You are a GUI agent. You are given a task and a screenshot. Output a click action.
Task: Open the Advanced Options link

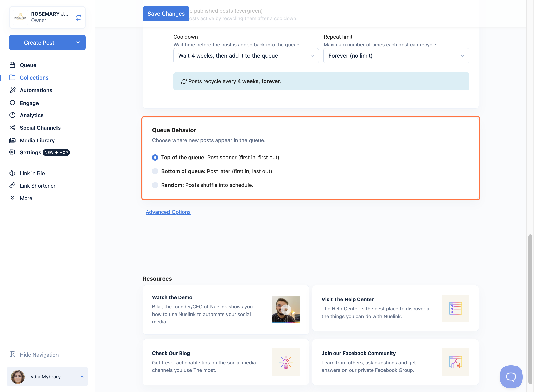[x=168, y=212]
